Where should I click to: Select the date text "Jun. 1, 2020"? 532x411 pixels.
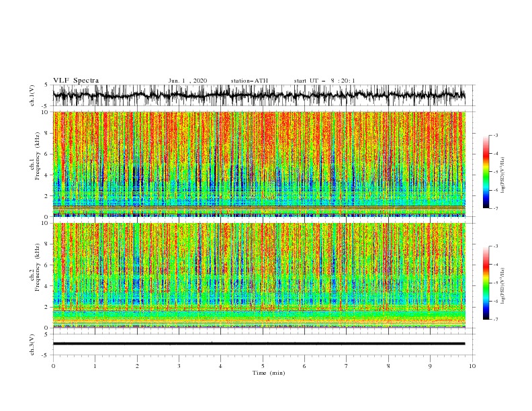(x=187, y=81)
